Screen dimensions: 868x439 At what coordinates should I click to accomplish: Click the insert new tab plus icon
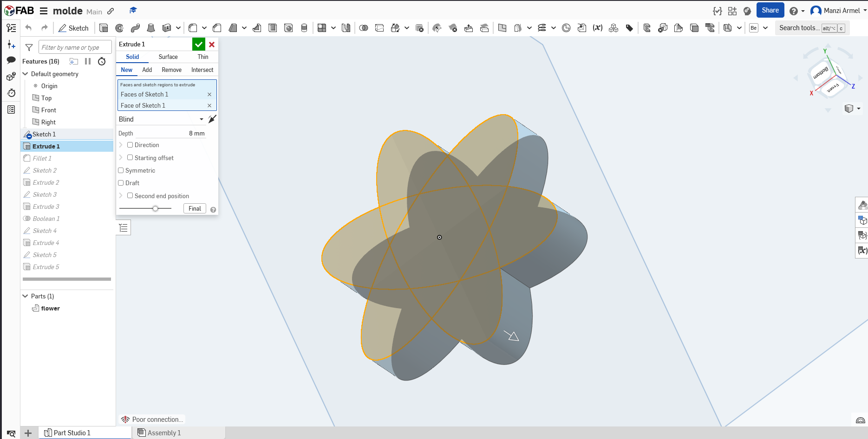28,433
